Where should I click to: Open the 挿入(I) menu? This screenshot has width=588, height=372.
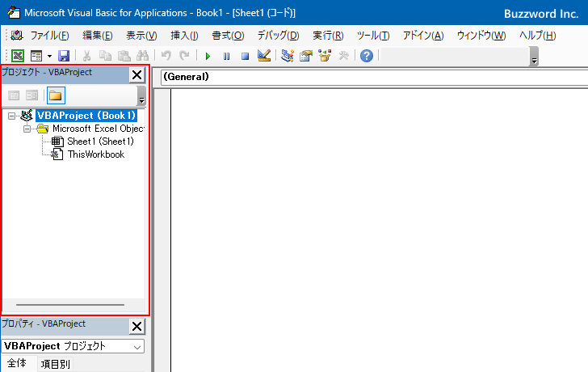pyautogui.click(x=184, y=36)
